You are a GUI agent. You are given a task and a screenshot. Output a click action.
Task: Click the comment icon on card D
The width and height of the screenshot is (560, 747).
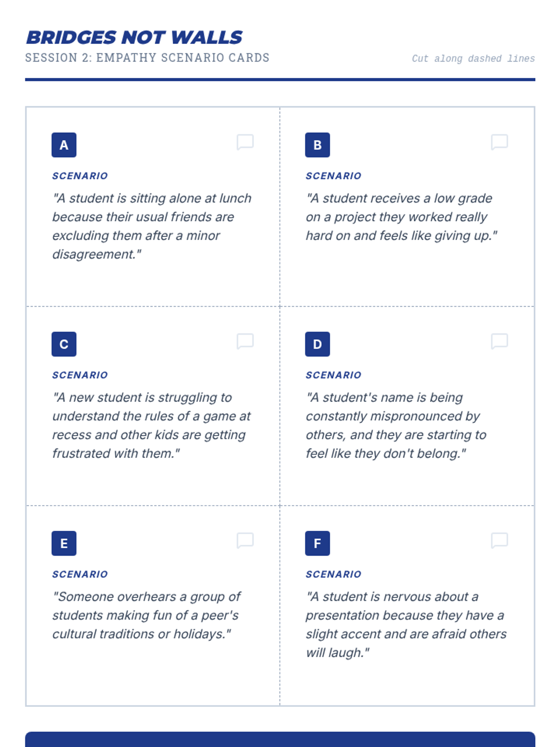pyautogui.click(x=499, y=341)
